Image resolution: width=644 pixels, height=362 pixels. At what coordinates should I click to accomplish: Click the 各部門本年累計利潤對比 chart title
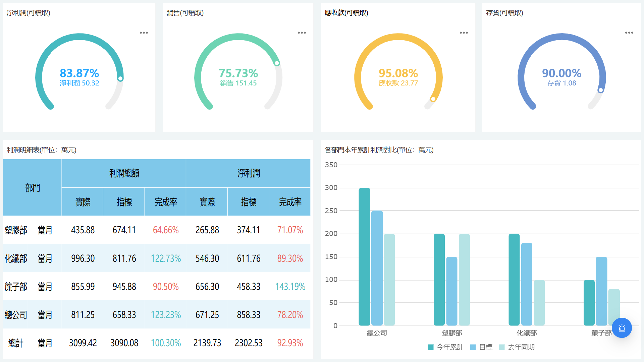(x=379, y=150)
